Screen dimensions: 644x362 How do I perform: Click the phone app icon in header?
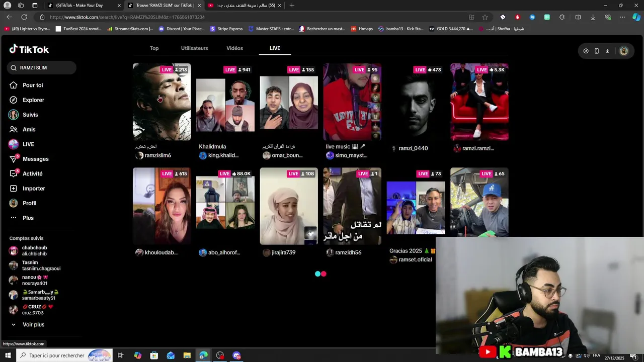click(597, 51)
